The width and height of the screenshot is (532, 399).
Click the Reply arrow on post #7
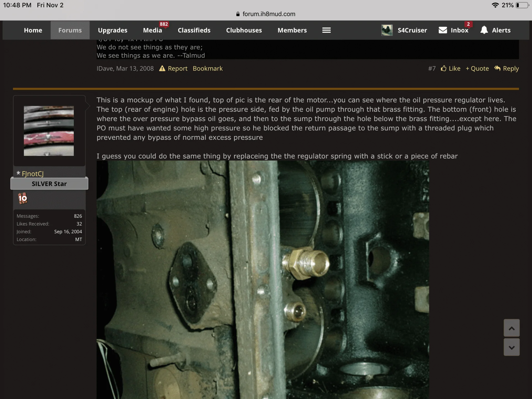(498, 68)
